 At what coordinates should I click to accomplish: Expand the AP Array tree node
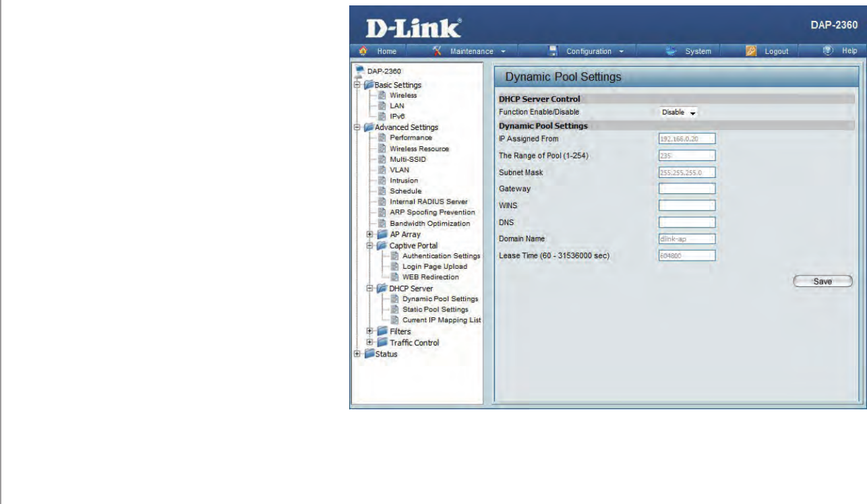pos(369,234)
